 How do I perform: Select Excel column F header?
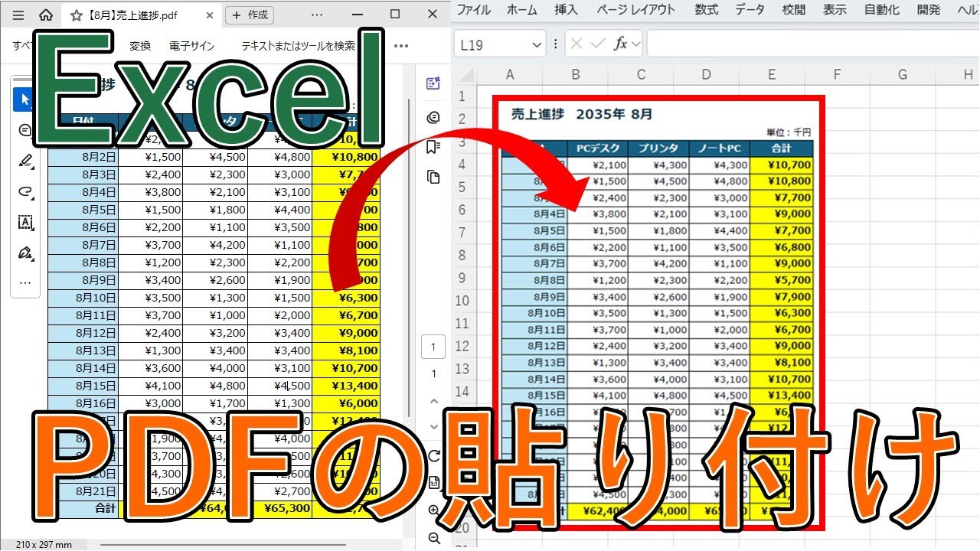[x=837, y=75]
